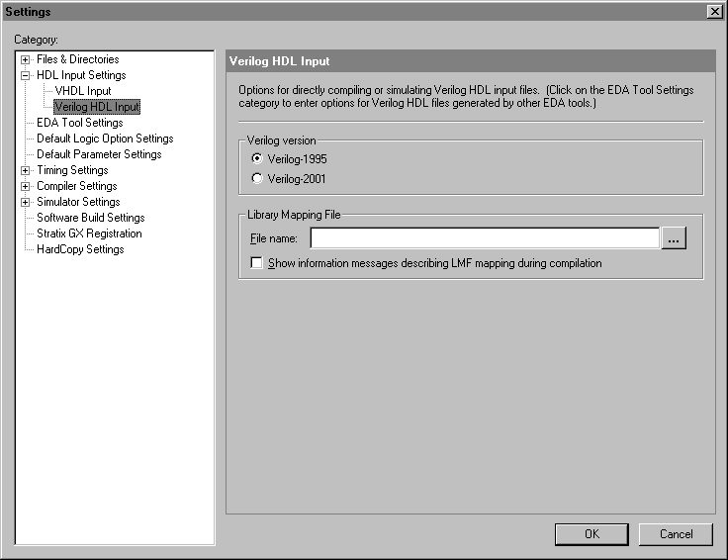
Task: Select Files & Directories category
Action: click(78, 59)
